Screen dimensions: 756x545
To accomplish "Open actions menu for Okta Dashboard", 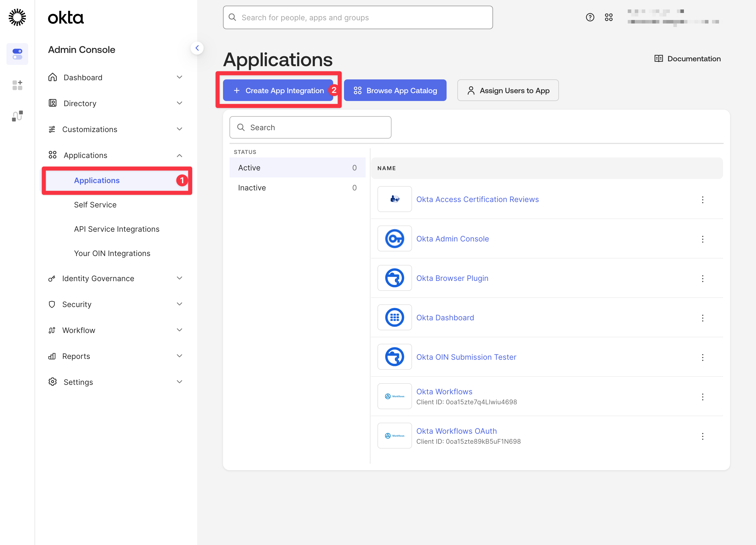I will (x=703, y=318).
